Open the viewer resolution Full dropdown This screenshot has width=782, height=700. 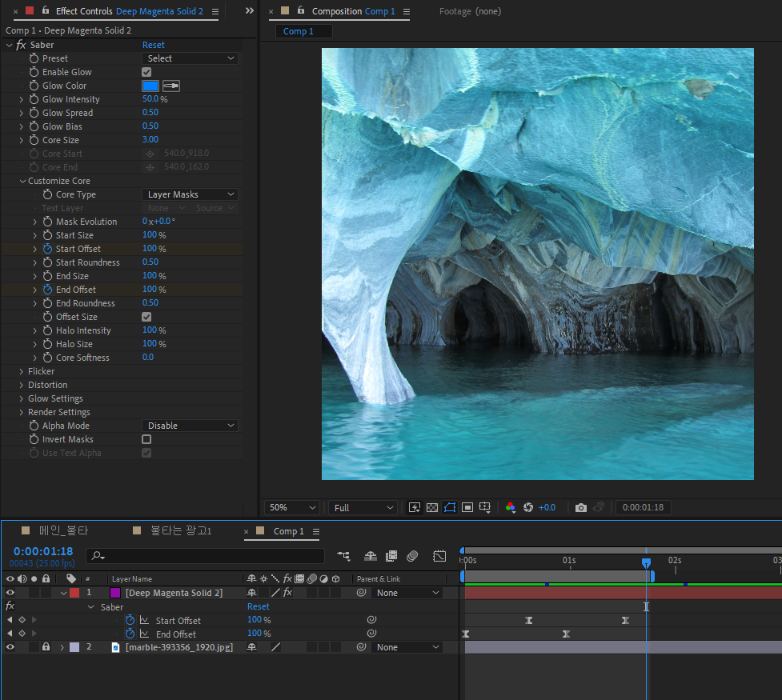coord(363,507)
